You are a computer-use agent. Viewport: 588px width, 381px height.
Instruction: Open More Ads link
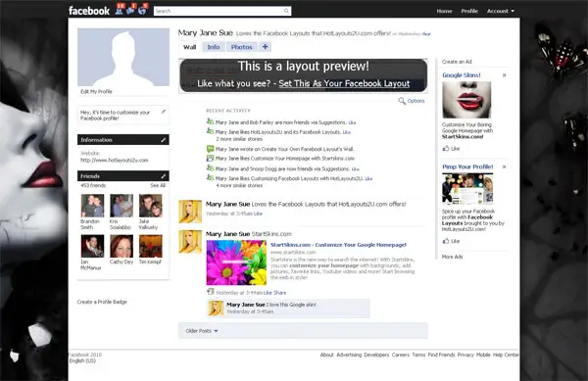[452, 257]
